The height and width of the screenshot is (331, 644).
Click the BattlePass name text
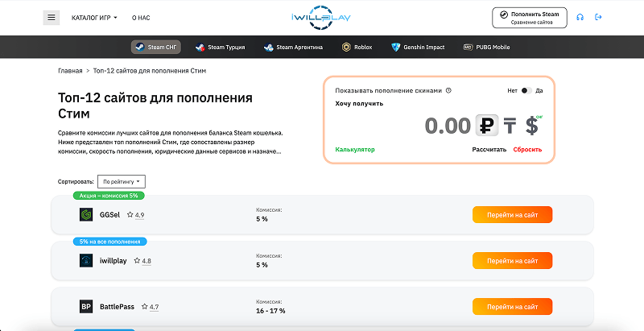coord(117,307)
